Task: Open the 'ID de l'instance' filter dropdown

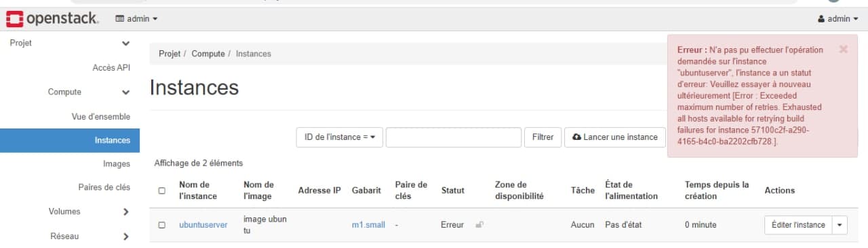Action: click(x=340, y=137)
